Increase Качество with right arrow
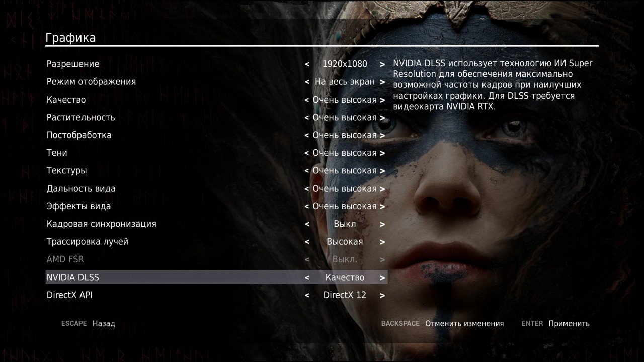The height and width of the screenshot is (362, 644). tap(382, 100)
